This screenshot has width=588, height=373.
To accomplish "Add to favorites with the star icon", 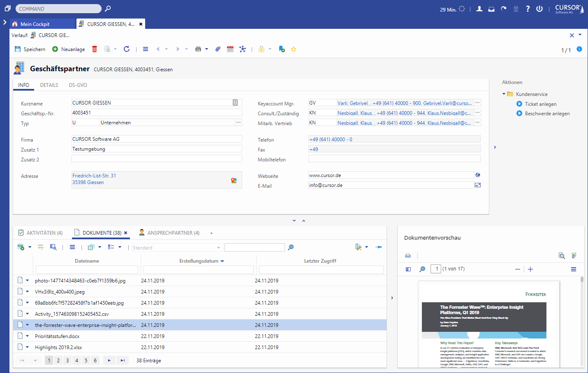I will click(x=294, y=49).
